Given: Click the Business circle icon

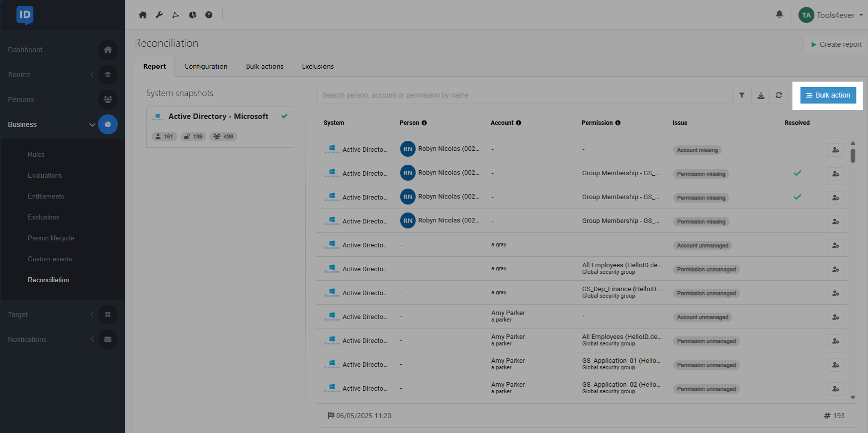Looking at the screenshot, I should [x=108, y=124].
